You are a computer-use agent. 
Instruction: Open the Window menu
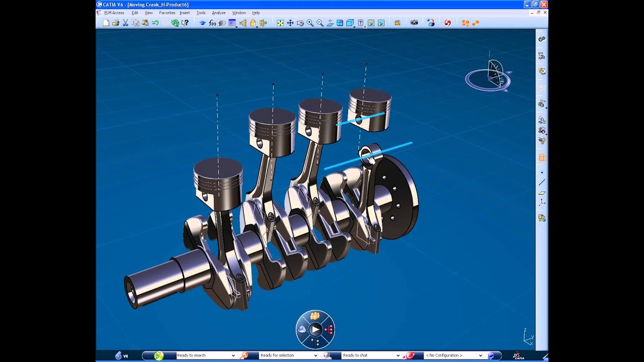[239, 13]
